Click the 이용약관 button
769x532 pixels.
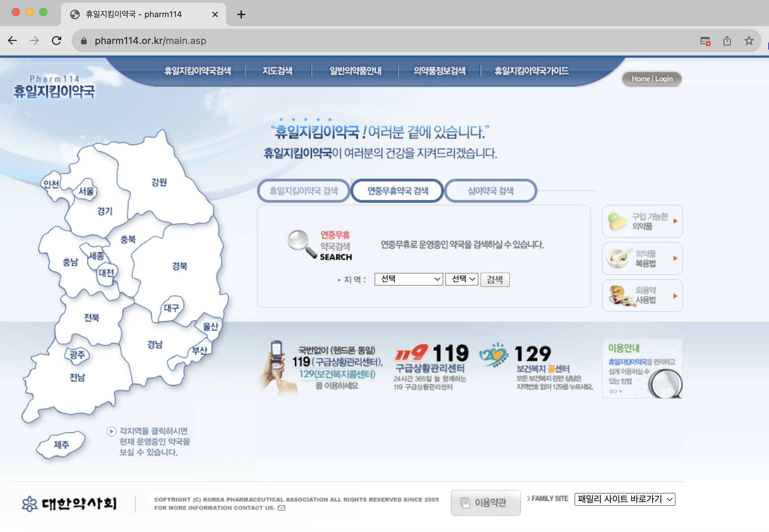tap(486, 502)
